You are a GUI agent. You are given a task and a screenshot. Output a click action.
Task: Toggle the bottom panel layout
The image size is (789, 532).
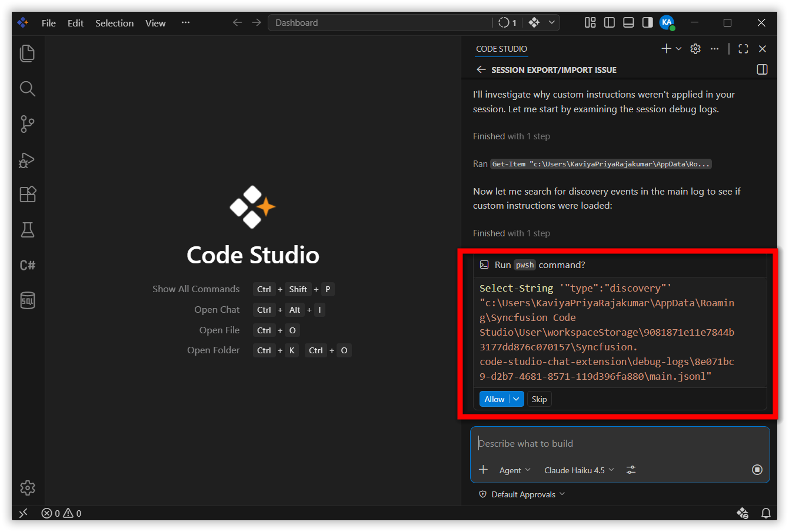628,22
